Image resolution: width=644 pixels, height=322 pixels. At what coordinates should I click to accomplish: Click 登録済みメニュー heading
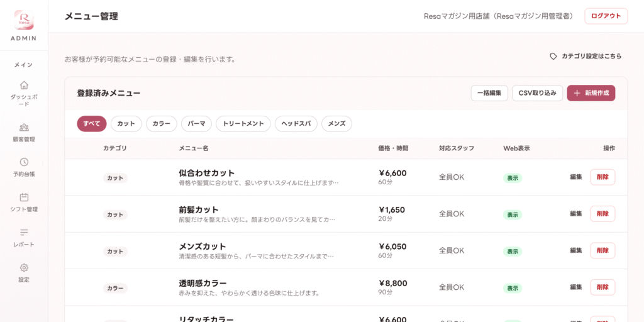tap(109, 93)
